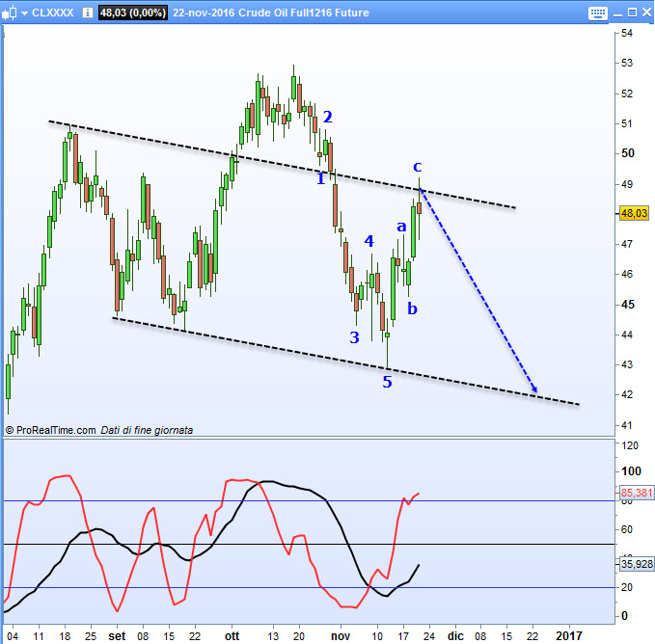Click the 50 price scale value
This screenshot has height=644, width=655.
[x=627, y=153]
